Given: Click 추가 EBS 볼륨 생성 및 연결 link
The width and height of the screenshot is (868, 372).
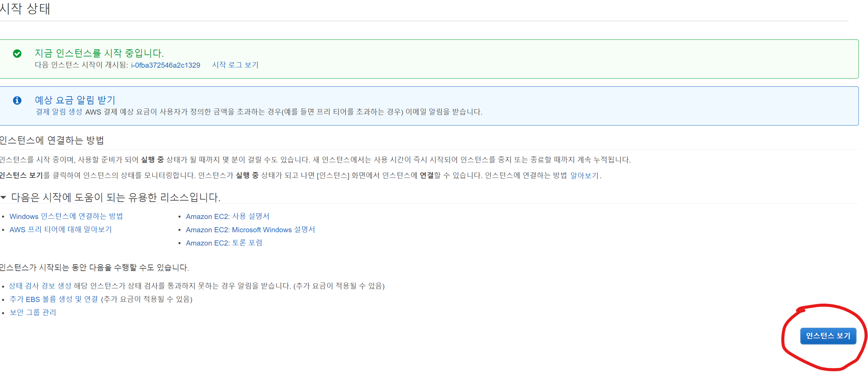Looking at the screenshot, I should coord(54,299).
